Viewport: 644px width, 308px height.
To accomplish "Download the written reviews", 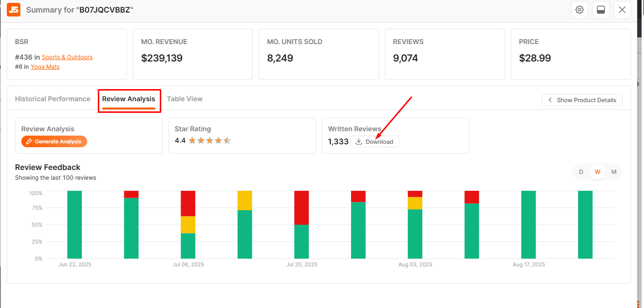I will pos(375,141).
